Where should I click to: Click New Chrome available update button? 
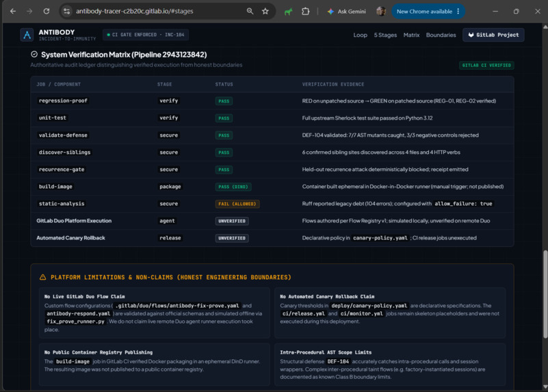click(424, 11)
